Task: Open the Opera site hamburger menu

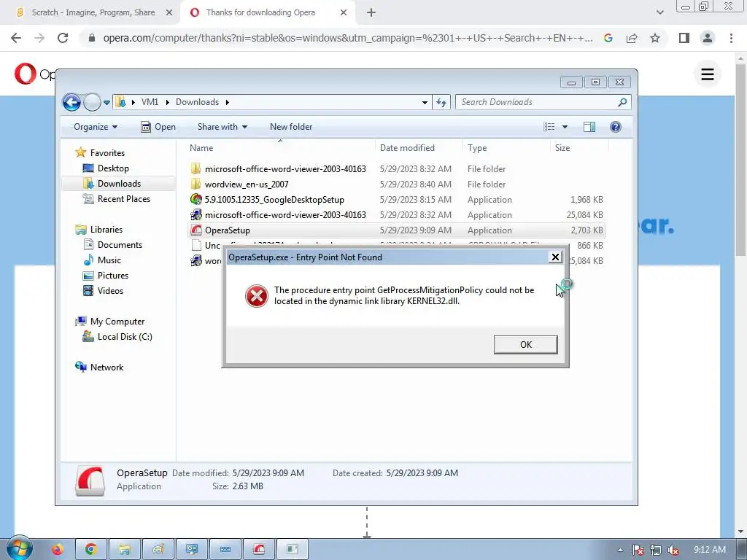Action: coord(708,74)
